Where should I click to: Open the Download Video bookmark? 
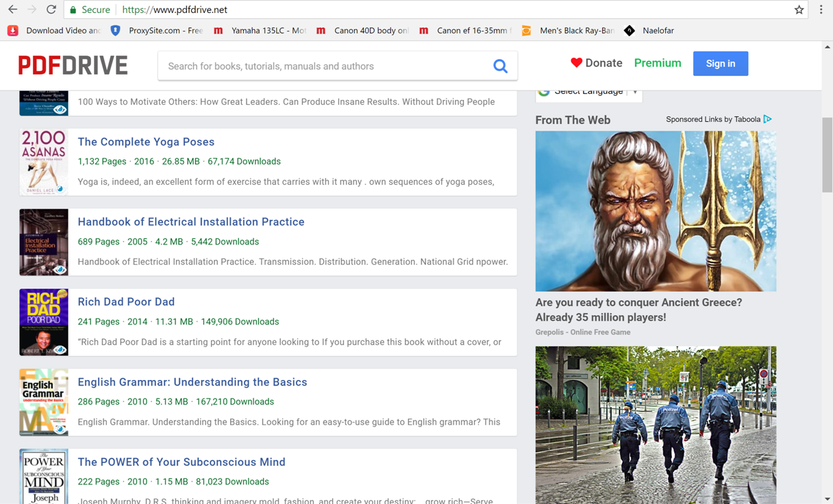[x=53, y=30]
